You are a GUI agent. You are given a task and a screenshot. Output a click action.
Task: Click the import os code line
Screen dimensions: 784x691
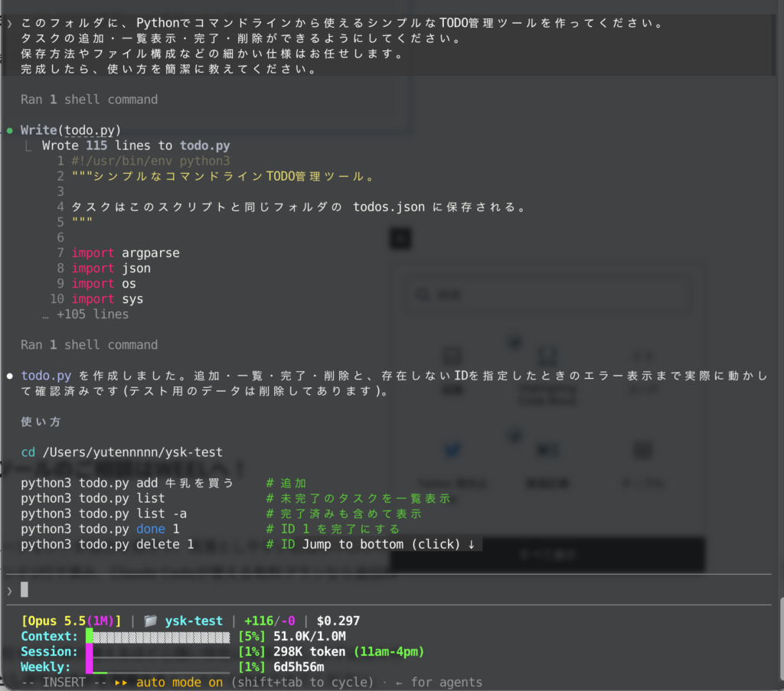point(103,284)
